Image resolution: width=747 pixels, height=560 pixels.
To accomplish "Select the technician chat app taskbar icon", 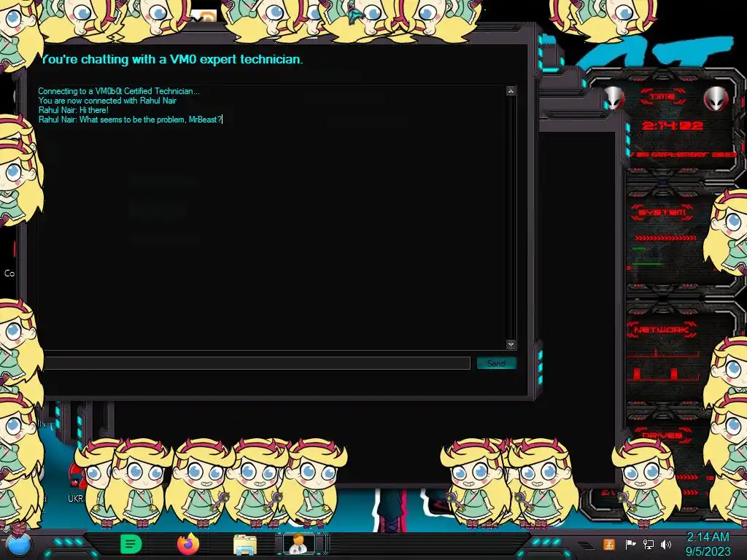I will coord(298,544).
